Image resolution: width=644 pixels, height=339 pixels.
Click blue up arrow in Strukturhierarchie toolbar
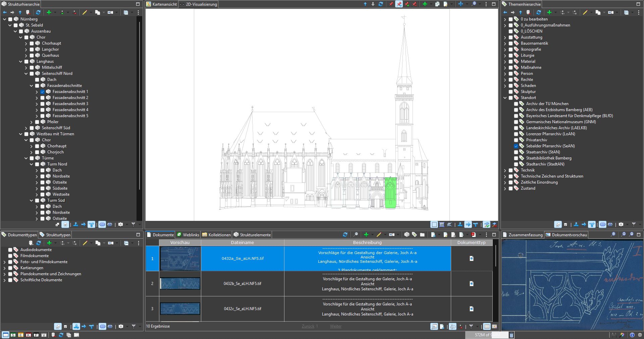click(x=20, y=12)
